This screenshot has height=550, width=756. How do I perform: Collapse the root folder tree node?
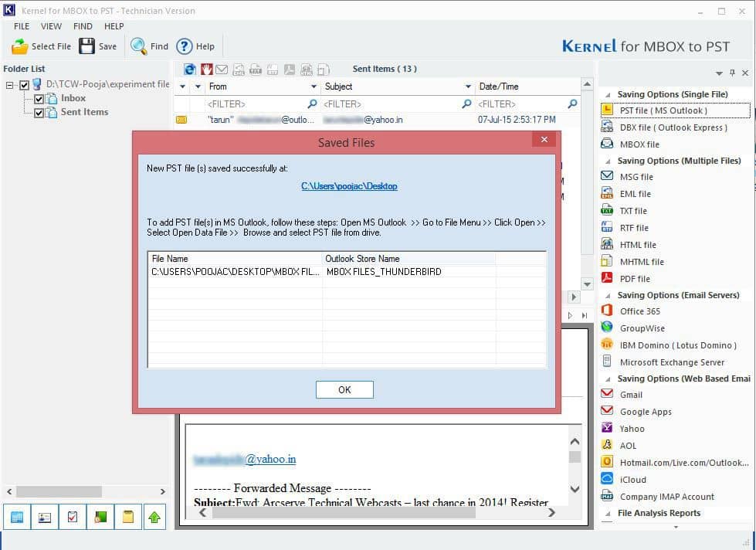[9, 86]
